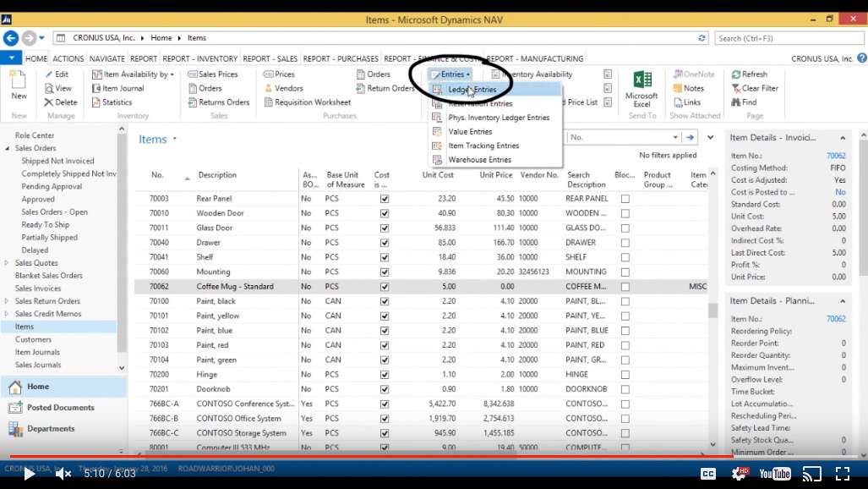The width and height of the screenshot is (868, 489).
Task: Open the Items view title dropdown
Action: point(174,139)
